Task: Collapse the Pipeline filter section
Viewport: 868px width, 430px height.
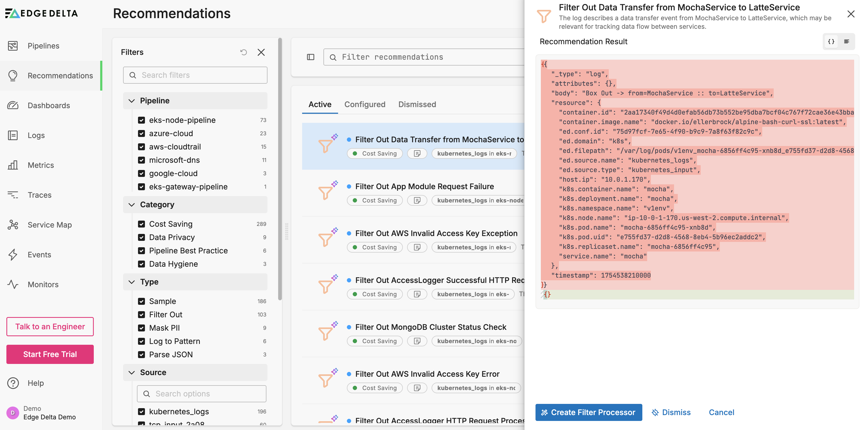Action: [x=195, y=101]
